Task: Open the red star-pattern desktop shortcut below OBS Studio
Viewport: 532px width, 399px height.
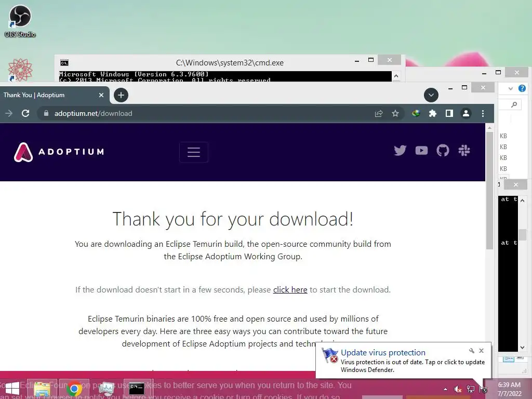Action: click(x=20, y=70)
